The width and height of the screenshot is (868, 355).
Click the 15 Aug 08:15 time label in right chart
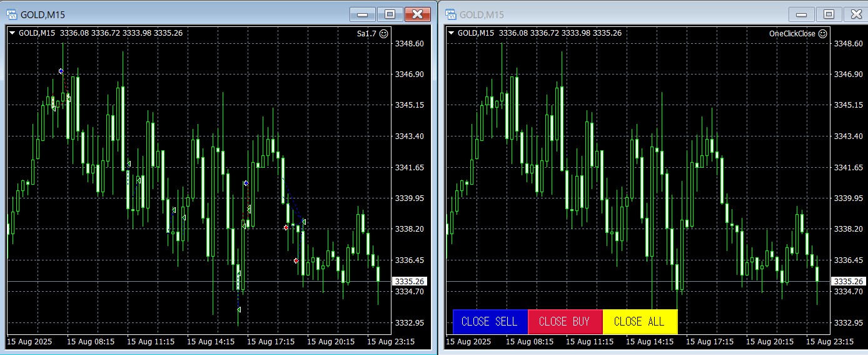(529, 342)
